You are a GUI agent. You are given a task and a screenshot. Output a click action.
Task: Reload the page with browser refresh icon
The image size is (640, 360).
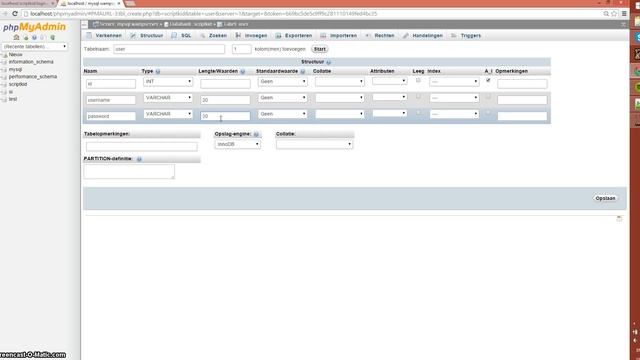[15, 13]
